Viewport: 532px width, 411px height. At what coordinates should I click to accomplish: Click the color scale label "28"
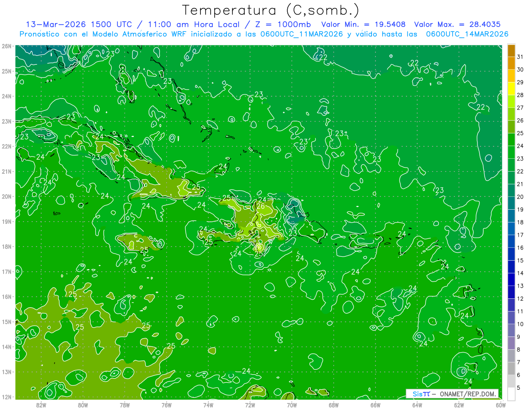[x=520, y=95]
